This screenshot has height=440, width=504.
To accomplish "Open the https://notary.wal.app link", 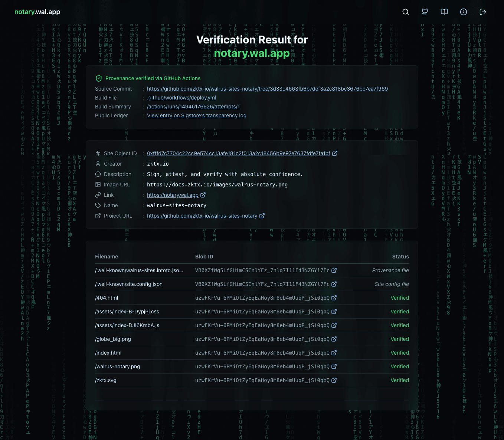I will [173, 195].
